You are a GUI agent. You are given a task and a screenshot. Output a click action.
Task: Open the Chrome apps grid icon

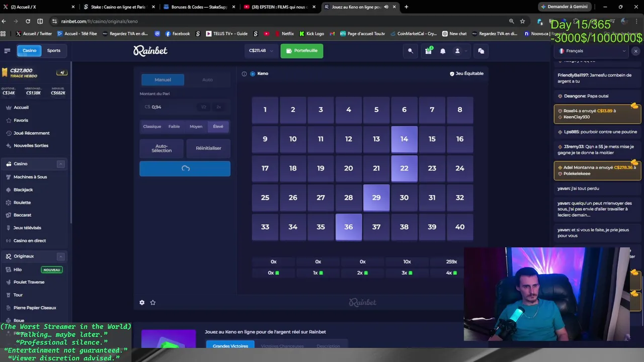(x=3, y=34)
